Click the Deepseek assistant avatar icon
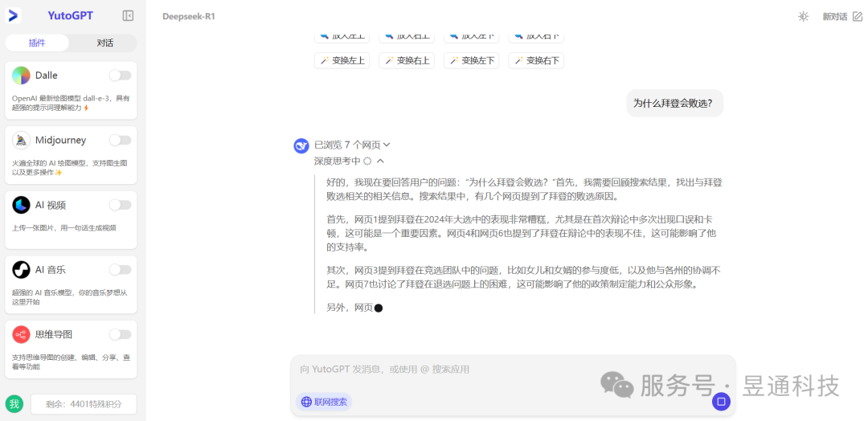868x421 pixels. [301, 145]
